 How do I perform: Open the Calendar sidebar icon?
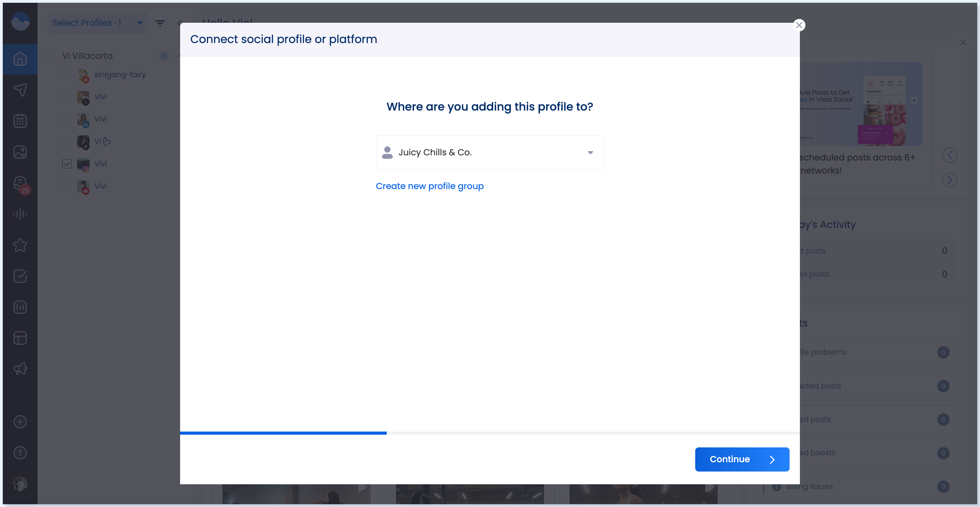click(x=20, y=121)
